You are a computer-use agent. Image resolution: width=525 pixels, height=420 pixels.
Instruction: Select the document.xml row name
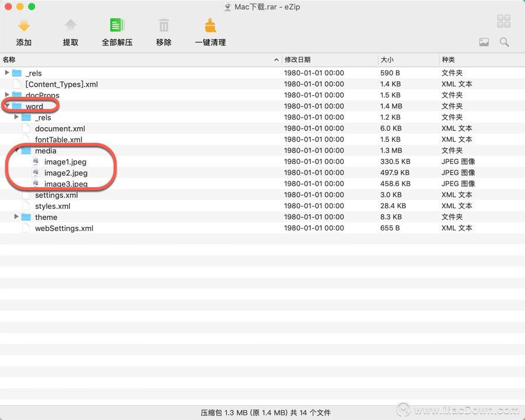click(x=60, y=128)
